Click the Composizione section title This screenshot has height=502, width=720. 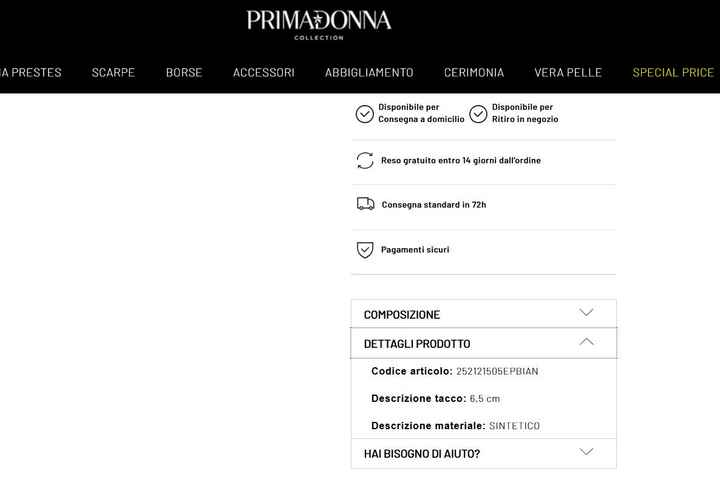(x=402, y=315)
